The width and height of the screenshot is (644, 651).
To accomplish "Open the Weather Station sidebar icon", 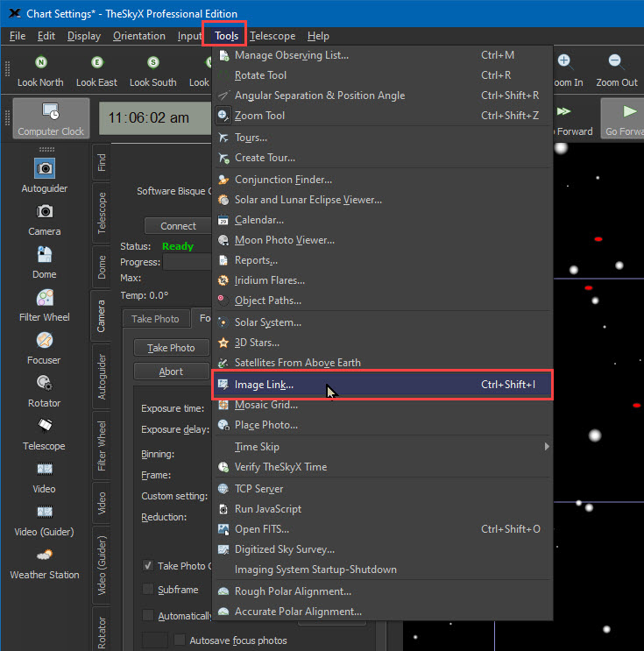I will (x=45, y=555).
